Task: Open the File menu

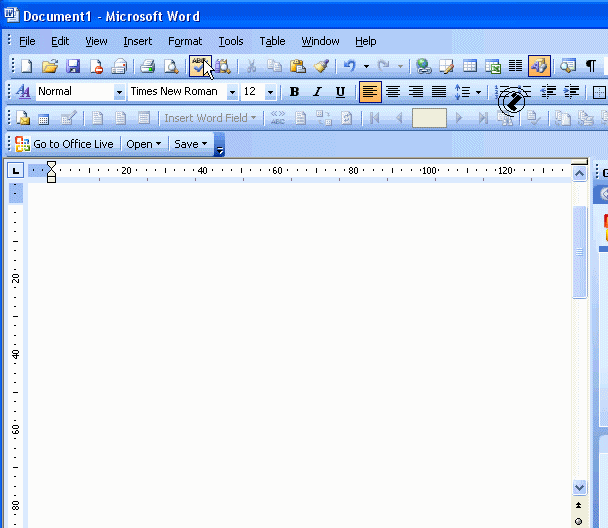Action: pyautogui.click(x=27, y=41)
